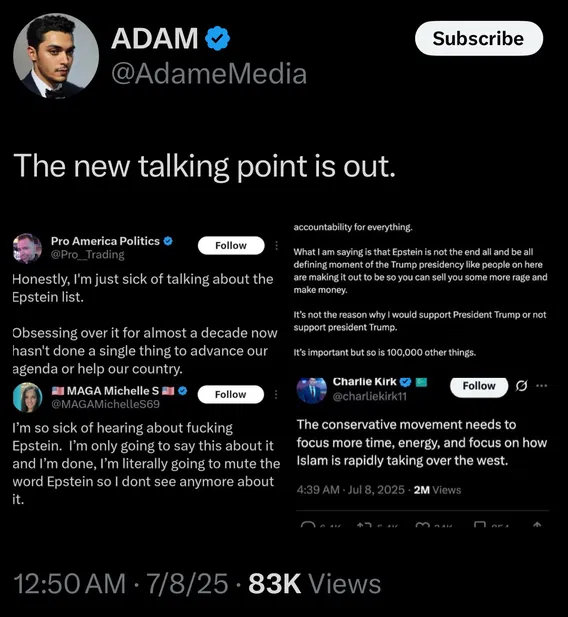The image size is (568, 617).
Task: Open more options on Pro America Politics post
Action: pos(277,246)
